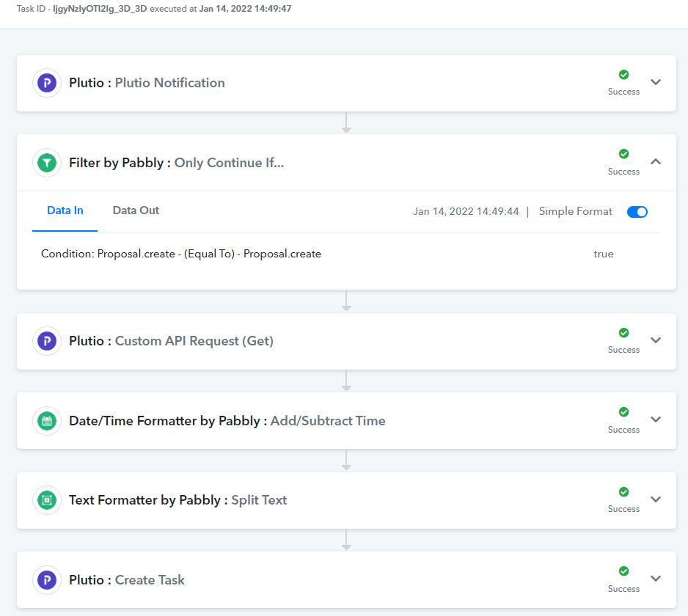The height and width of the screenshot is (616, 688).
Task: Click Success label on Filter by Pabbly step
Action: [623, 172]
